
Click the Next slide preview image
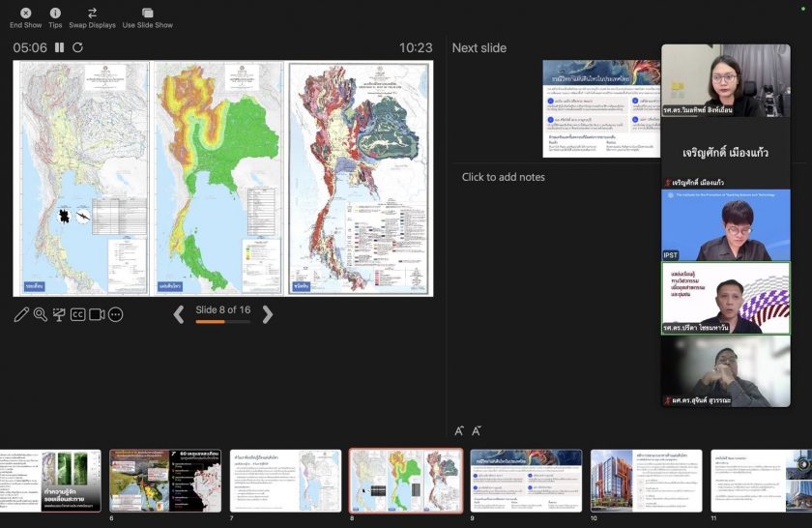[601, 108]
